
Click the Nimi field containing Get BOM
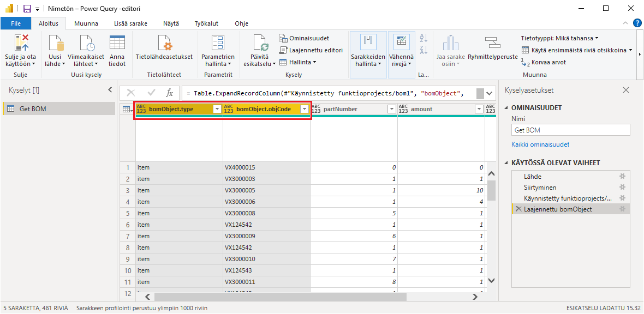point(570,130)
